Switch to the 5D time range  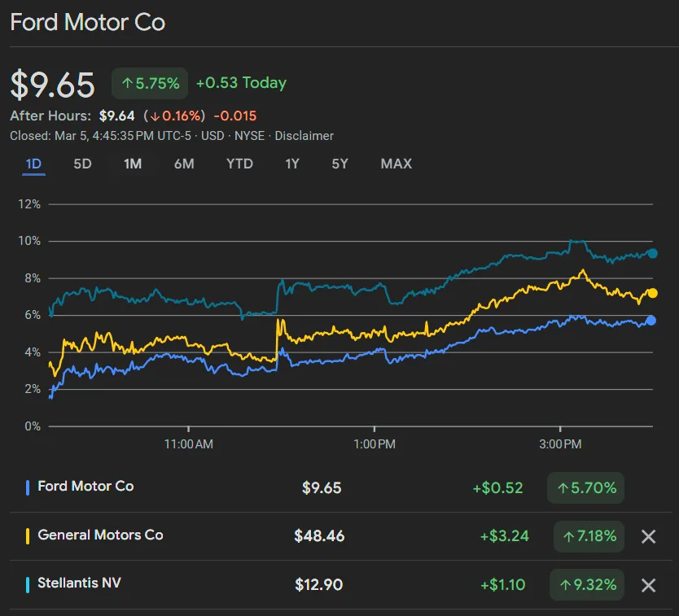82,164
